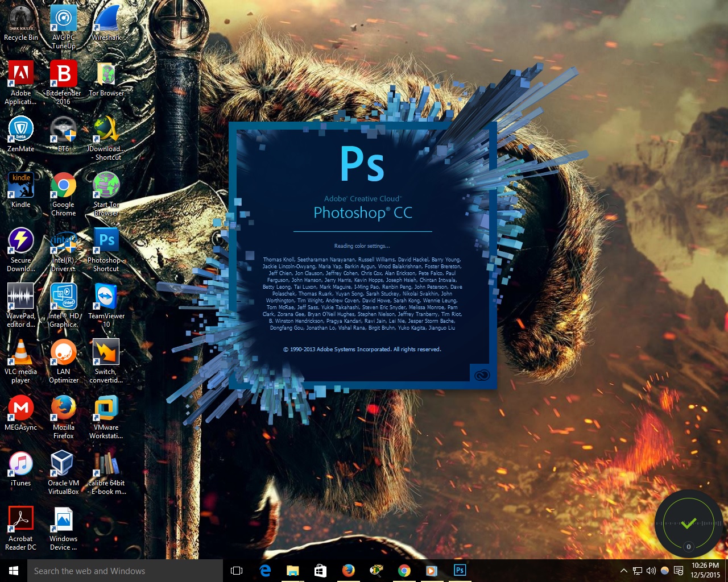Select the Acrobat Reader DC icon

[21, 529]
